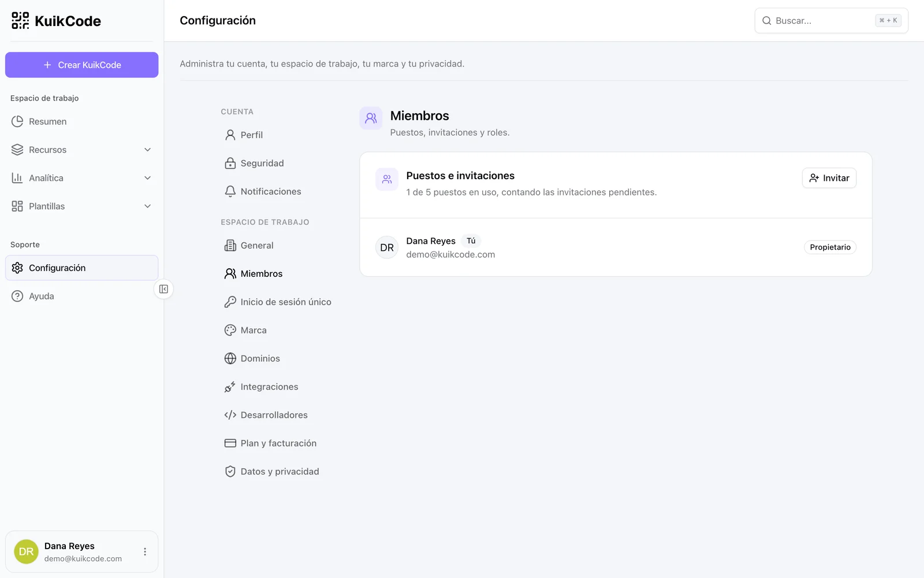Click the Ayuda question mark icon
Image resolution: width=924 pixels, height=578 pixels.
[17, 296]
